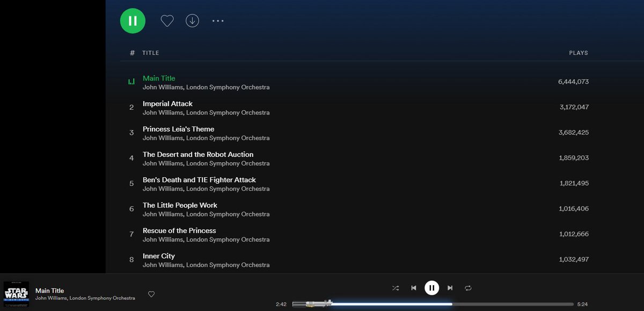
Task: Toggle shuffle in the player bar
Action: pyautogui.click(x=396, y=288)
